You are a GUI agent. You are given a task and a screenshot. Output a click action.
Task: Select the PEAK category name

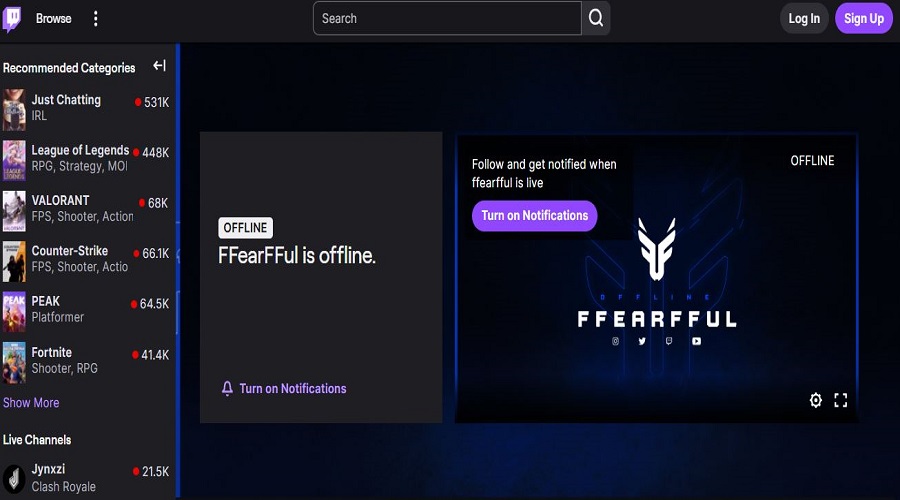45,301
